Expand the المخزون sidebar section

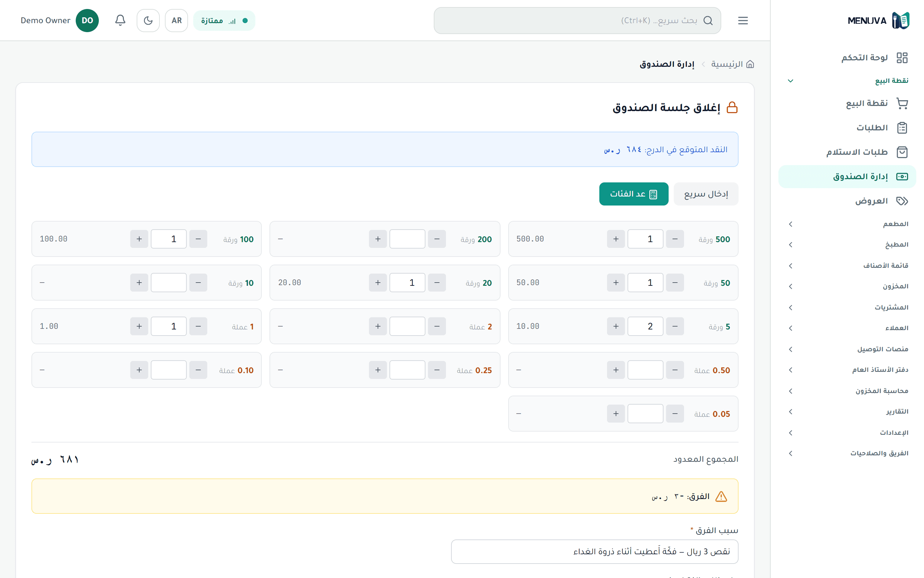[847, 286]
